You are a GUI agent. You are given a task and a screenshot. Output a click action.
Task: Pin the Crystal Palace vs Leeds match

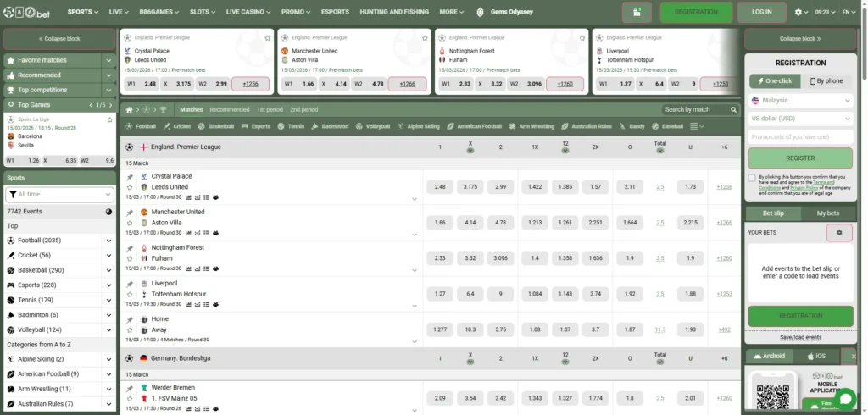point(130,177)
